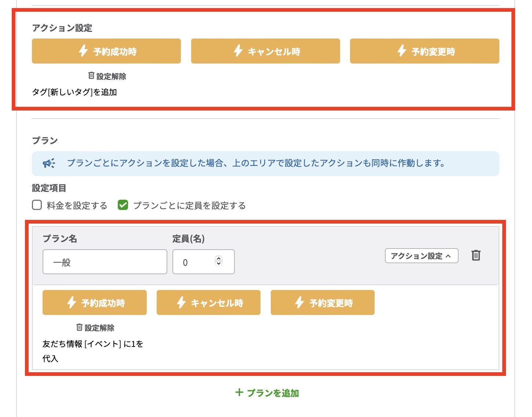Delete the 一般 plan with trash icon
Image resolution: width=532 pixels, height=417 pixels.
click(x=476, y=255)
